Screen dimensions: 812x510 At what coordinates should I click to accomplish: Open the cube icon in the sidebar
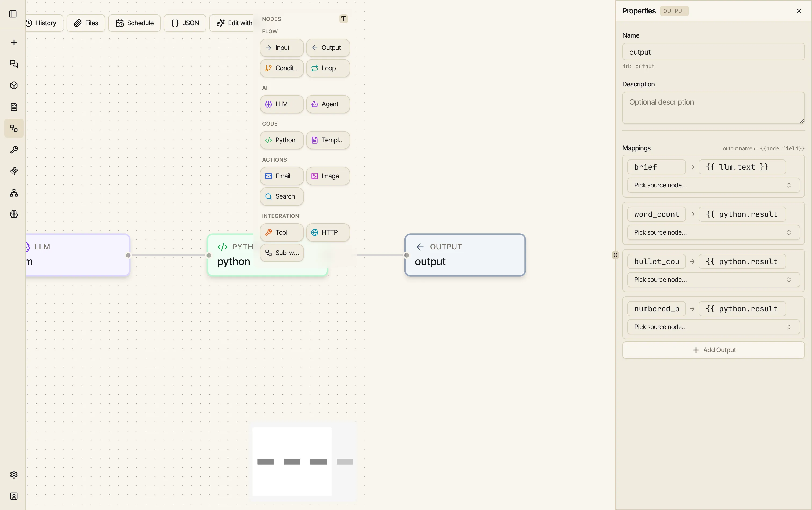click(x=14, y=86)
